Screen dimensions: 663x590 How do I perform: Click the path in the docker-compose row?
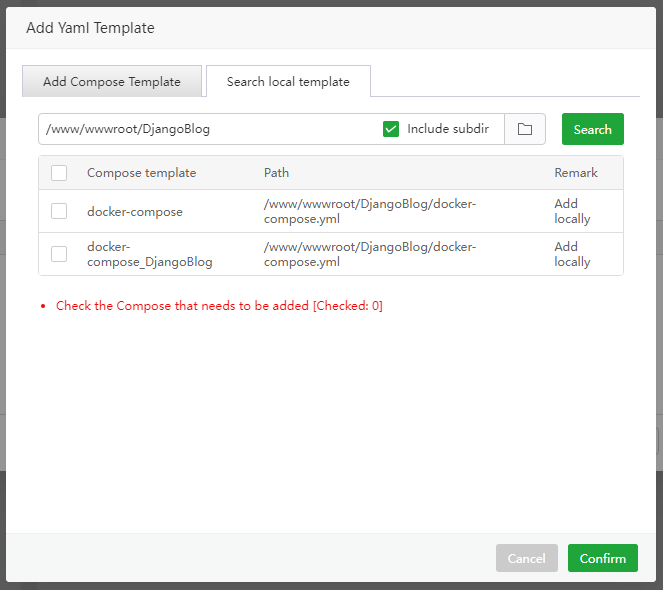[x=370, y=211]
